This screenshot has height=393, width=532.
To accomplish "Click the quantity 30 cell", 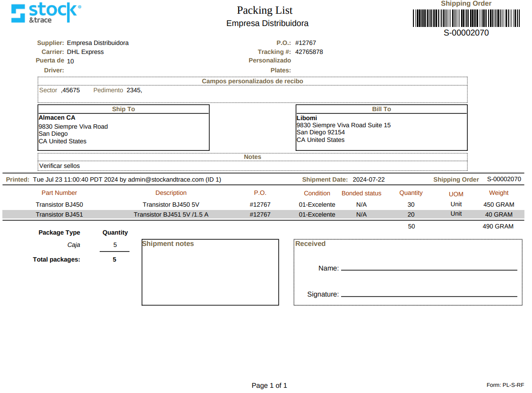I will tap(411, 205).
